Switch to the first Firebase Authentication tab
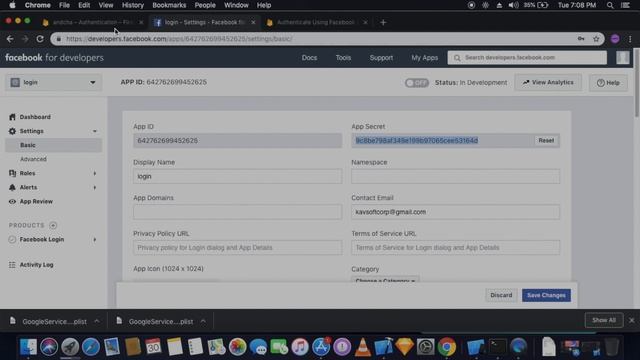Viewport: 640px width, 360px height. 93,22
